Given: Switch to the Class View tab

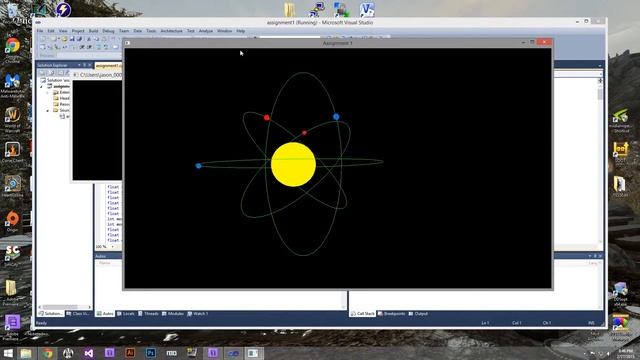Looking at the screenshot, I should click(x=78, y=313).
